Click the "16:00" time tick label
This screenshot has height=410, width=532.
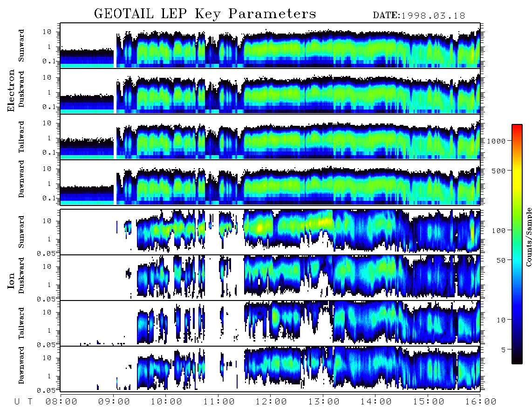(480, 402)
